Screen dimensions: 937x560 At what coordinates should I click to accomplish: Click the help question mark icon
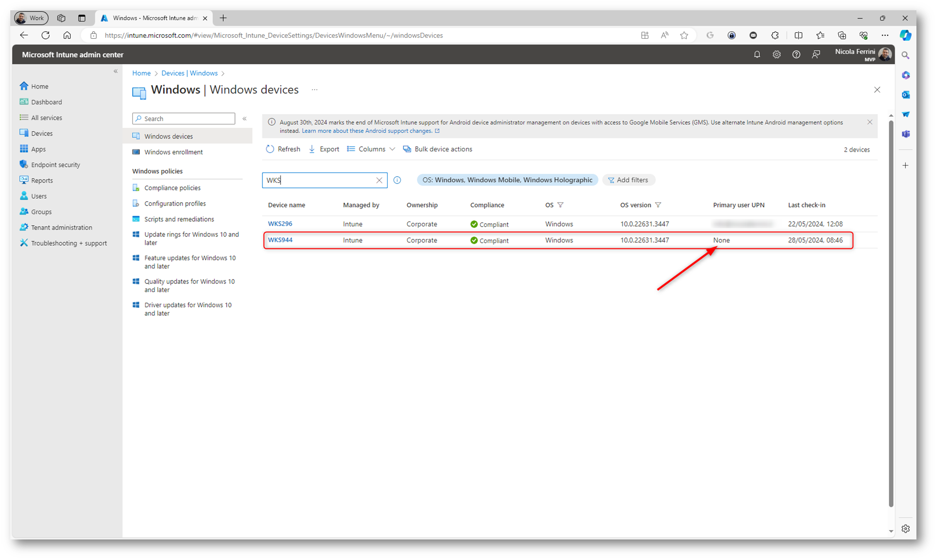(796, 55)
